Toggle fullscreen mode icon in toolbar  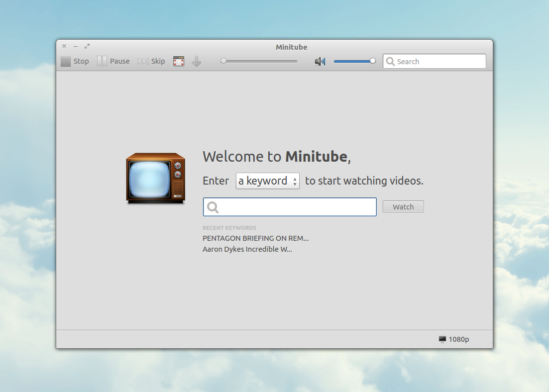(x=179, y=61)
